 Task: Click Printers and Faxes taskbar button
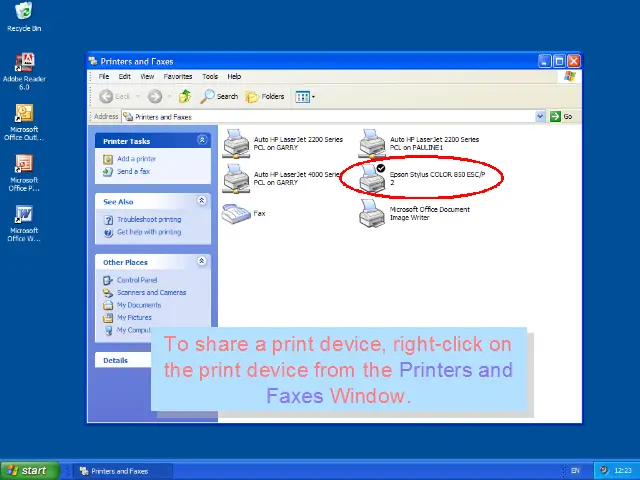122,471
